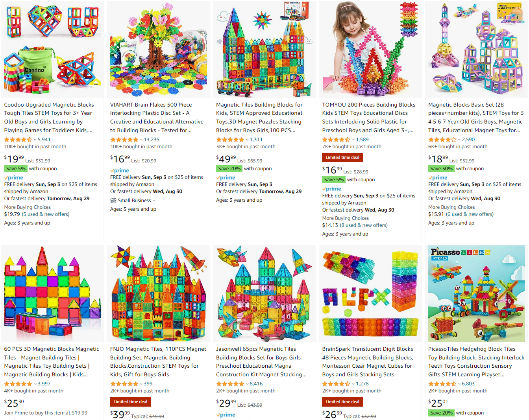Screen dimensions: 529x420
Task: Click the prime logo under Magnetic Tiles $49.99
Action: tap(226, 178)
